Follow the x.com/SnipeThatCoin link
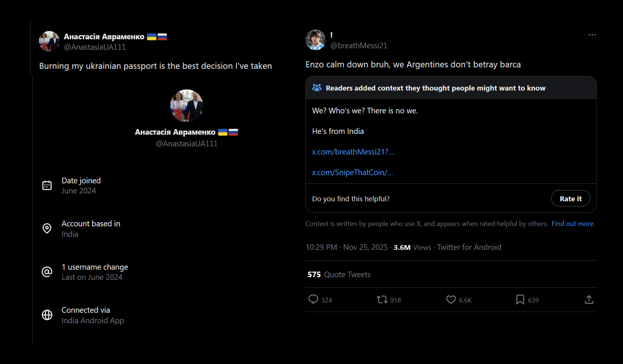623x364 pixels. (x=352, y=172)
